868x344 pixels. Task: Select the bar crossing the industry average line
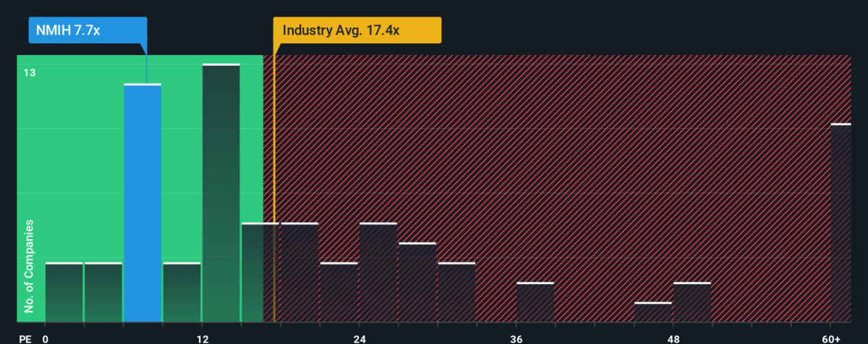[260, 272]
